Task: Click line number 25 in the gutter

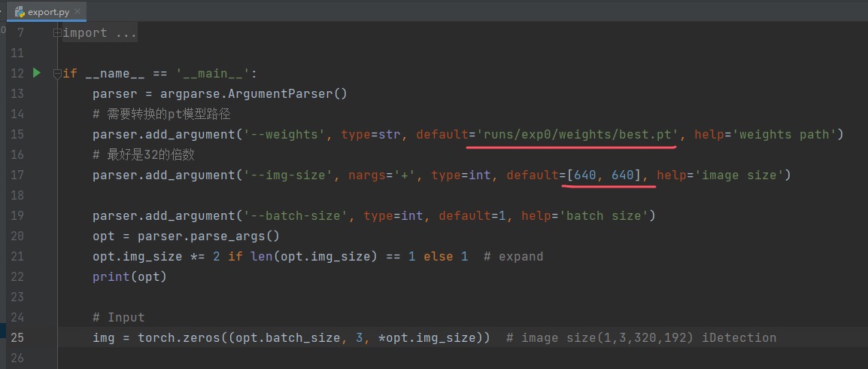Action: coord(17,337)
